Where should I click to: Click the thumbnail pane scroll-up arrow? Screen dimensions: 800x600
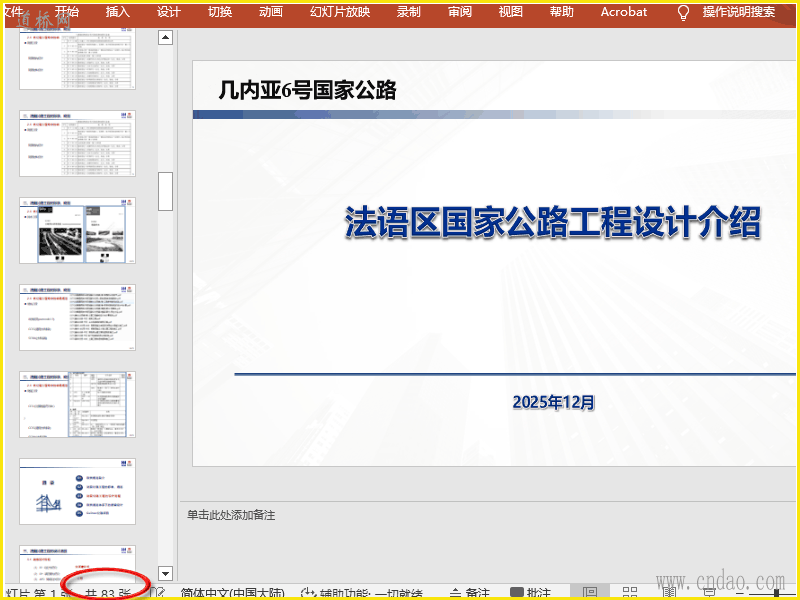click(x=165, y=37)
